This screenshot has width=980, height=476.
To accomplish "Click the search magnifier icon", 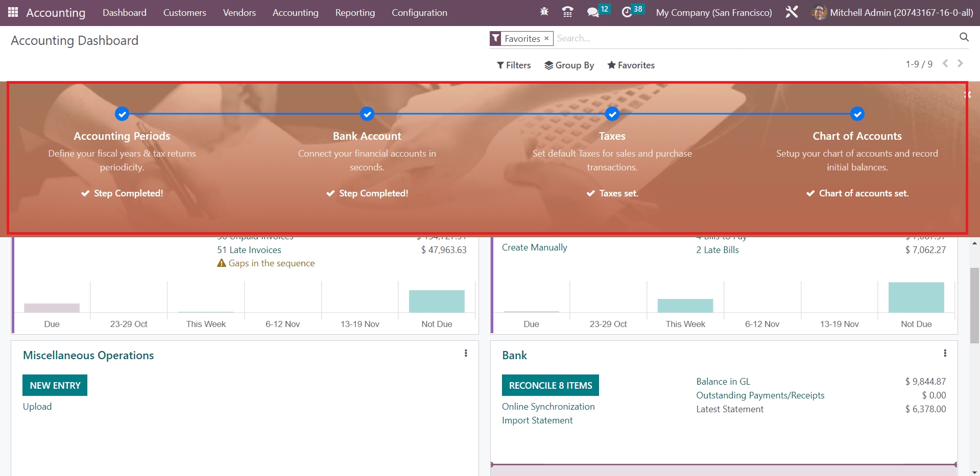I will pos(964,37).
